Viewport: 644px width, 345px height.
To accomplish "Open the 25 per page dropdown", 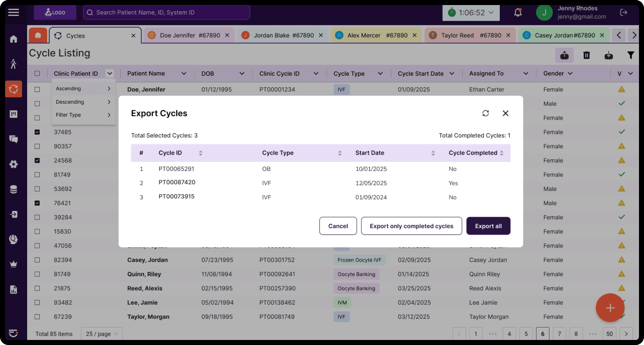I will click(x=101, y=334).
